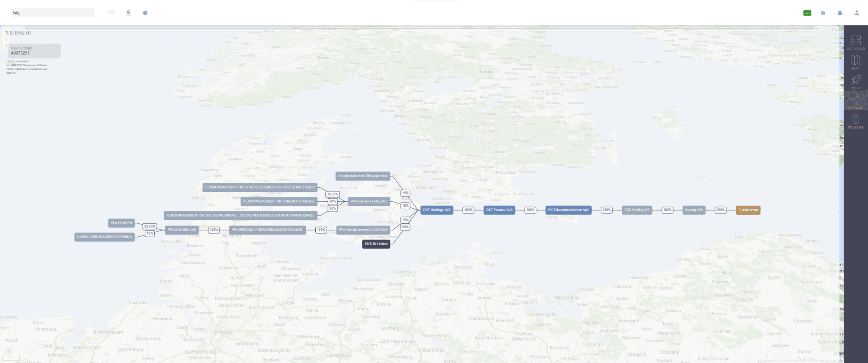This screenshot has width=868, height=363.
Task: Open the map legend list icon
Action: (x=8, y=351)
